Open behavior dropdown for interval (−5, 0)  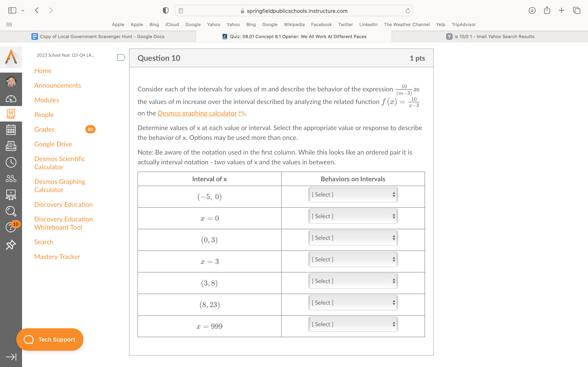353,195
